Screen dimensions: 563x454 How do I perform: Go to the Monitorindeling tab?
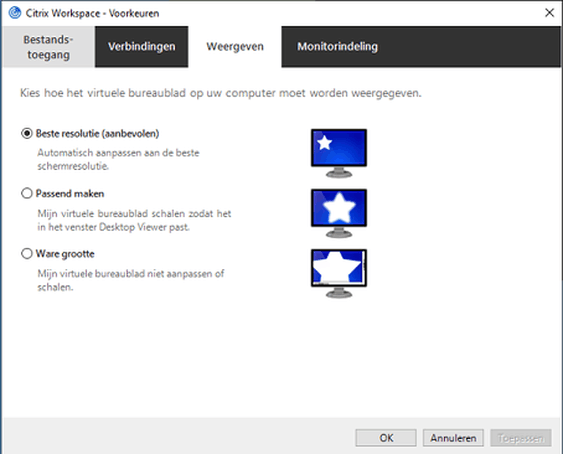337,47
